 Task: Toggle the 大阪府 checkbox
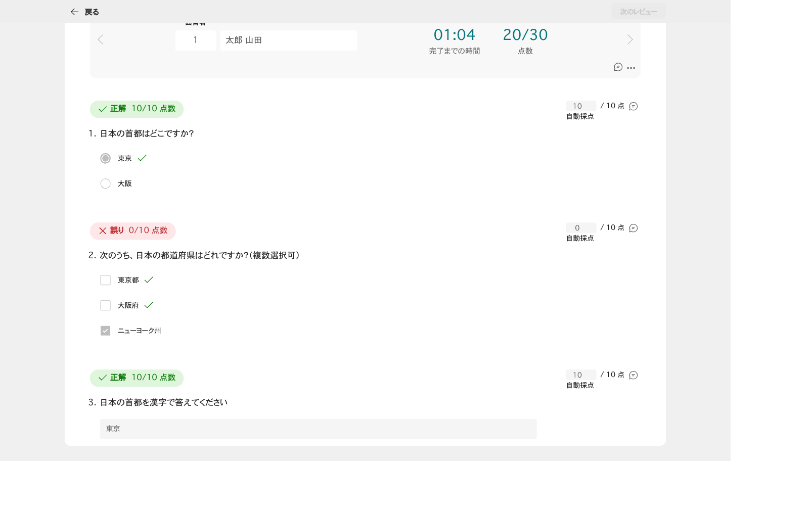[x=105, y=305]
